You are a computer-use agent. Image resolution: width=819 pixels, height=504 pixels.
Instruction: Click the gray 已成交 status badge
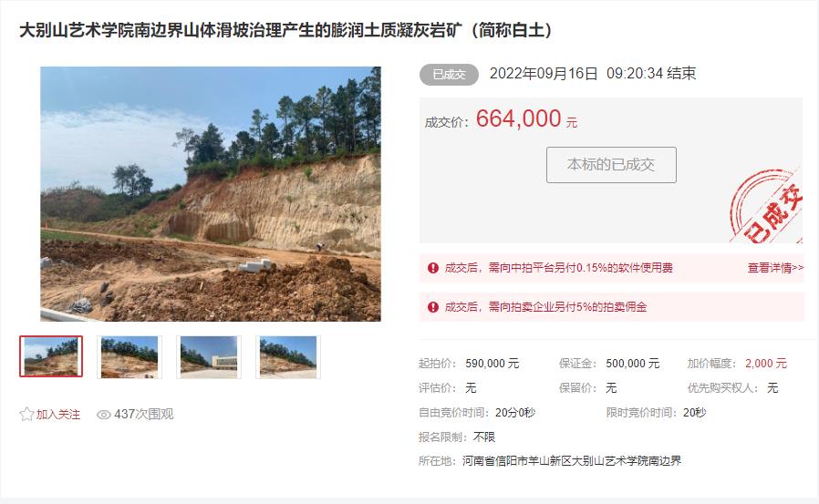click(449, 75)
